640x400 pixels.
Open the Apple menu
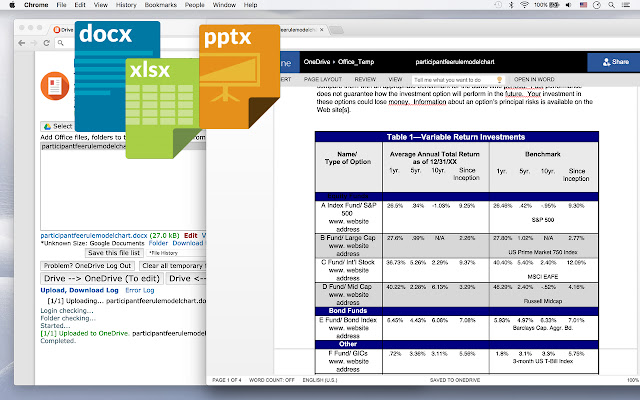tap(12, 5)
